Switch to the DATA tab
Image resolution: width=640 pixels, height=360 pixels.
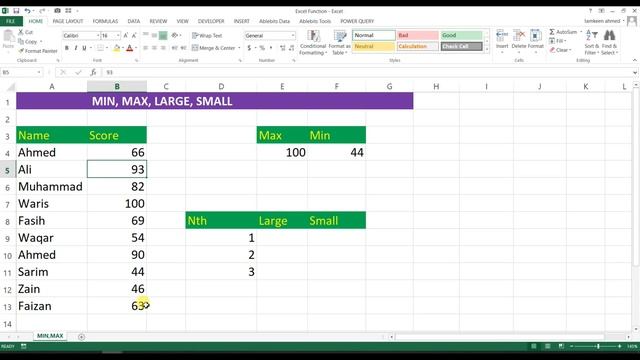pos(133,21)
